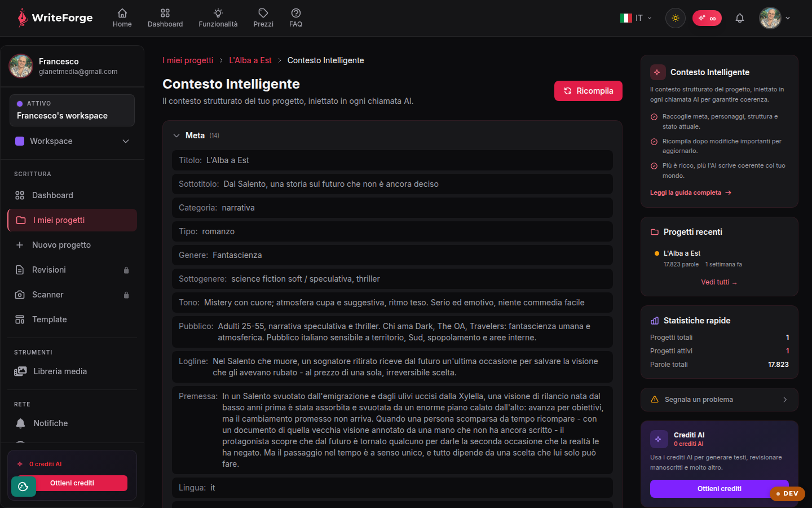Go to Dashboard in top navigation
The image size is (812, 508).
(165, 18)
